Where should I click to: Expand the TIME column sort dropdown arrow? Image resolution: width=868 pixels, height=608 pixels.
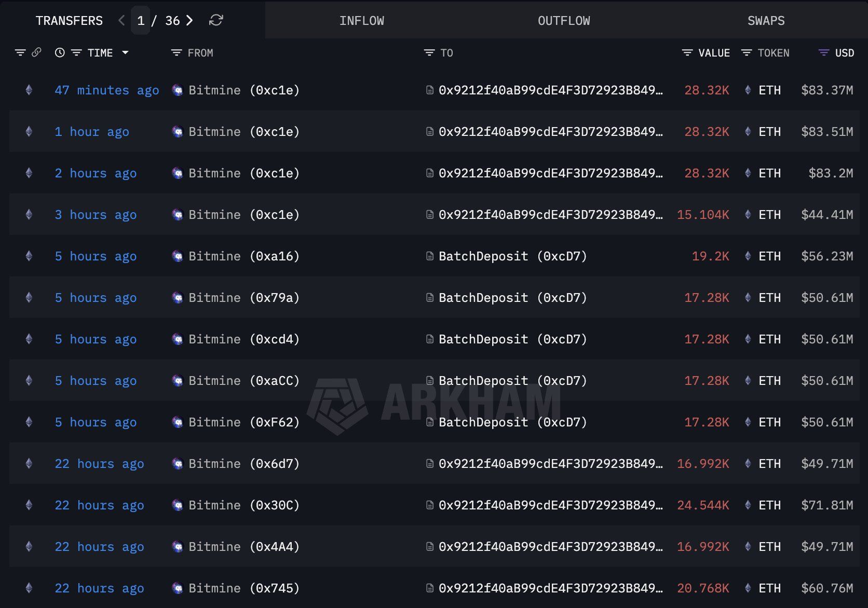[125, 52]
